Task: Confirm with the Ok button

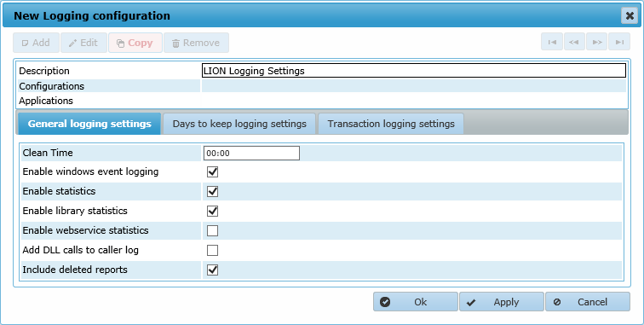Action: point(415,302)
